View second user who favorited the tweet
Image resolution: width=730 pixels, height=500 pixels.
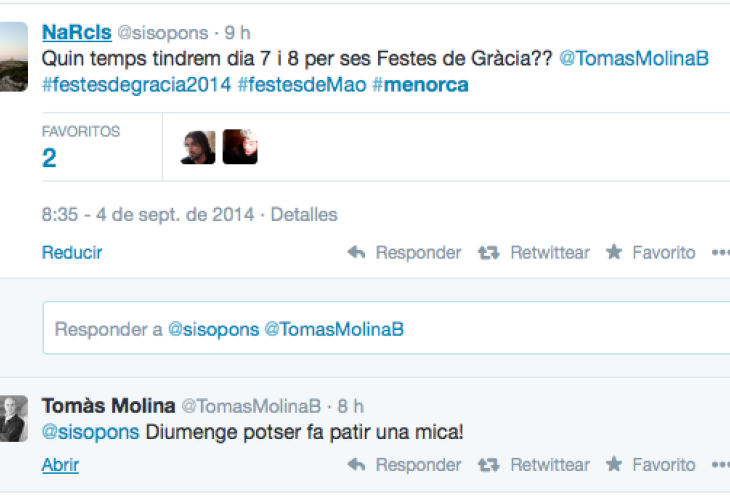pyautogui.click(x=240, y=147)
